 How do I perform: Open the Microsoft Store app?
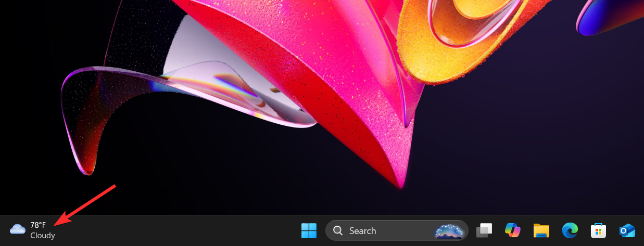(x=599, y=230)
